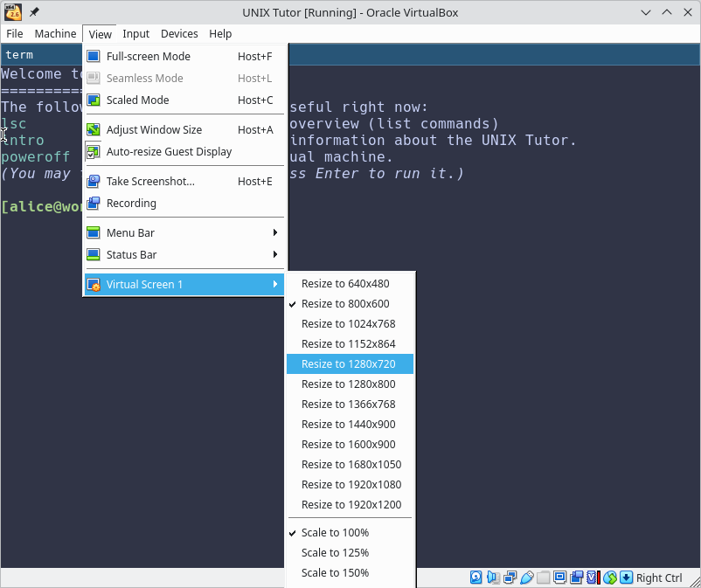Open the Devices menu
701x588 pixels.
click(179, 34)
